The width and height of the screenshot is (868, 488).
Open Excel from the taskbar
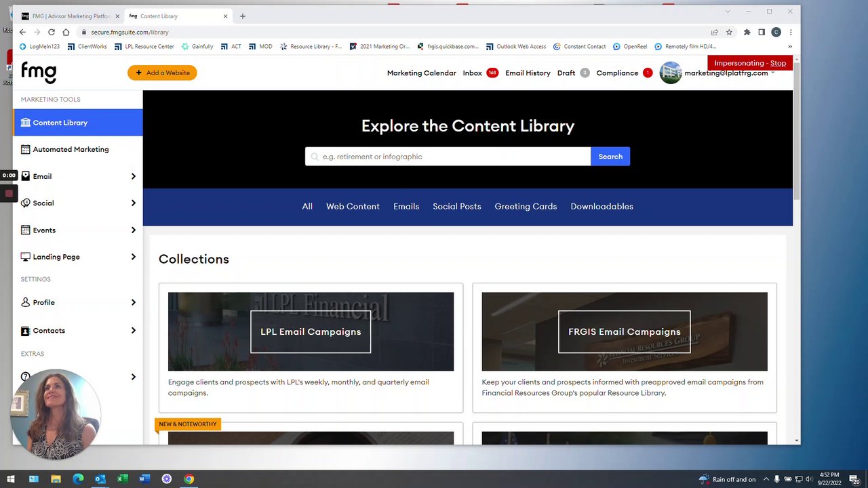[122, 479]
